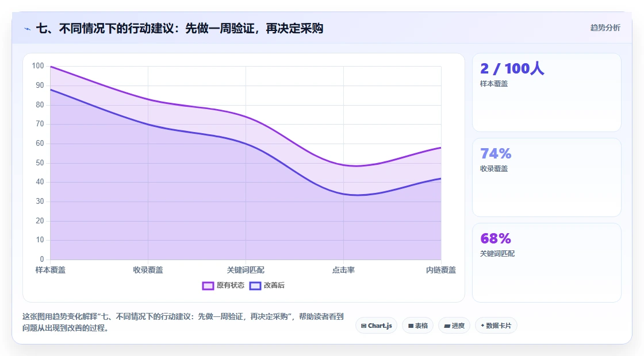Screen dimensions: 644x356
Task: Click the 收录覆盖 x-axis label
Action: (148, 270)
